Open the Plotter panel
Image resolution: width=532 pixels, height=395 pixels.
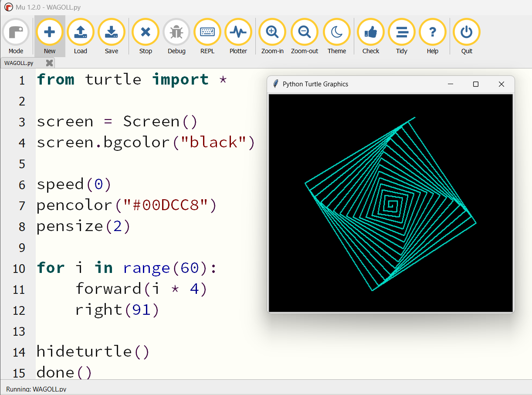click(238, 37)
